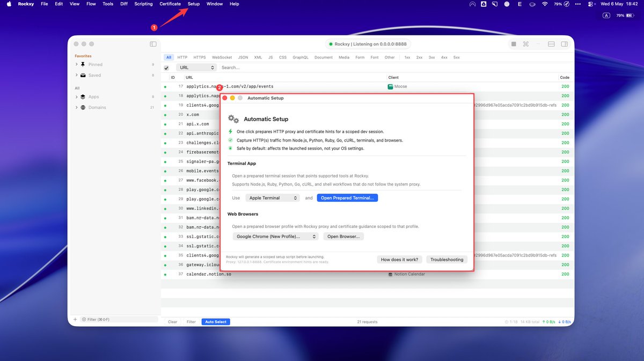
Task: Click the command-key toolbar icon
Action: (526, 44)
